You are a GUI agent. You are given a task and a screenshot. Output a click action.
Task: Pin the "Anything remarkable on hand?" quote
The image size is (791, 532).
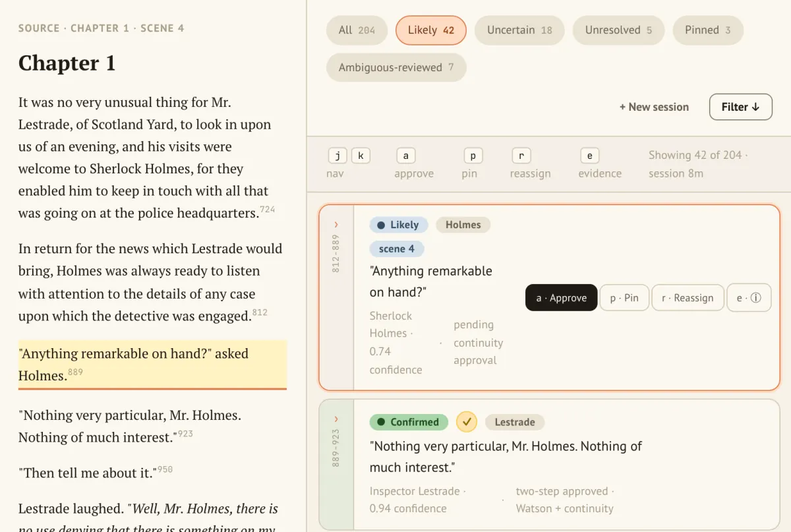click(x=624, y=298)
